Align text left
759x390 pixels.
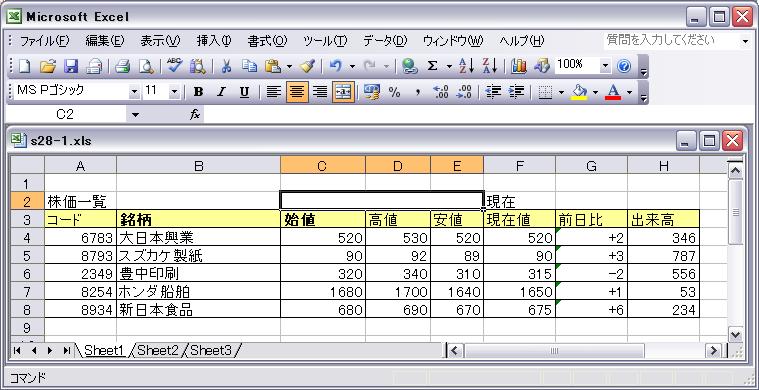tap(273, 92)
